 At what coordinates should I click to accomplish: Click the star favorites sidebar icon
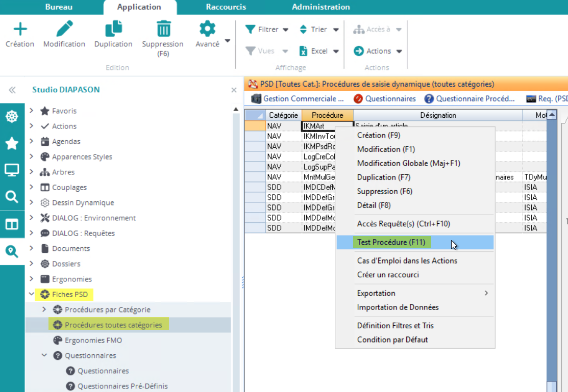(12, 144)
